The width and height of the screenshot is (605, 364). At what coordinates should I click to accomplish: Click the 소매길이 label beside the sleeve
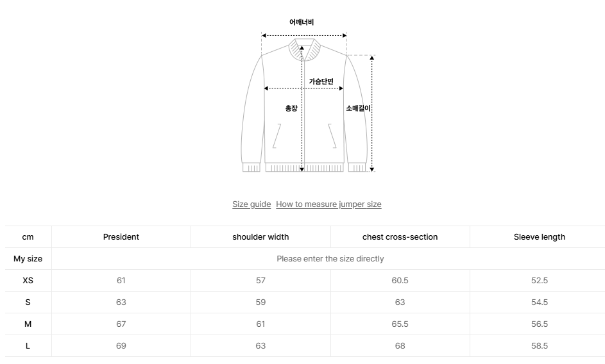(x=358, y=108)
